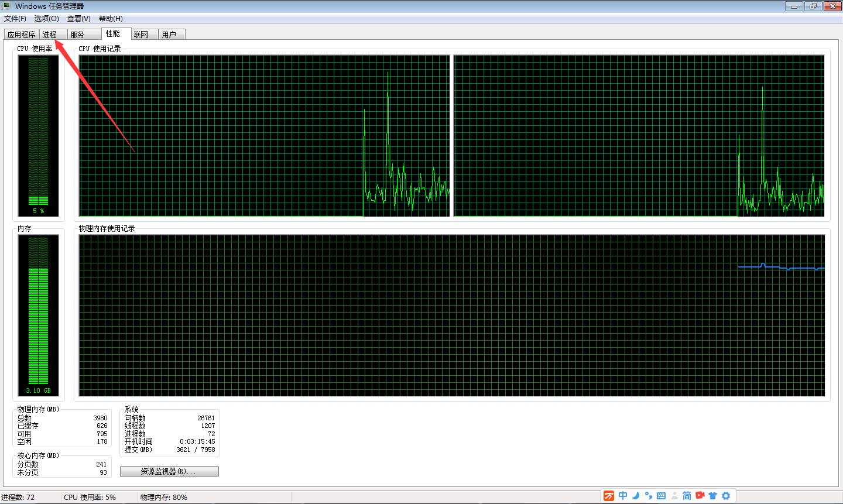This screenshot has height=504, width=843.
Task: Click the 可用 value 795
Action: [102, 434]
